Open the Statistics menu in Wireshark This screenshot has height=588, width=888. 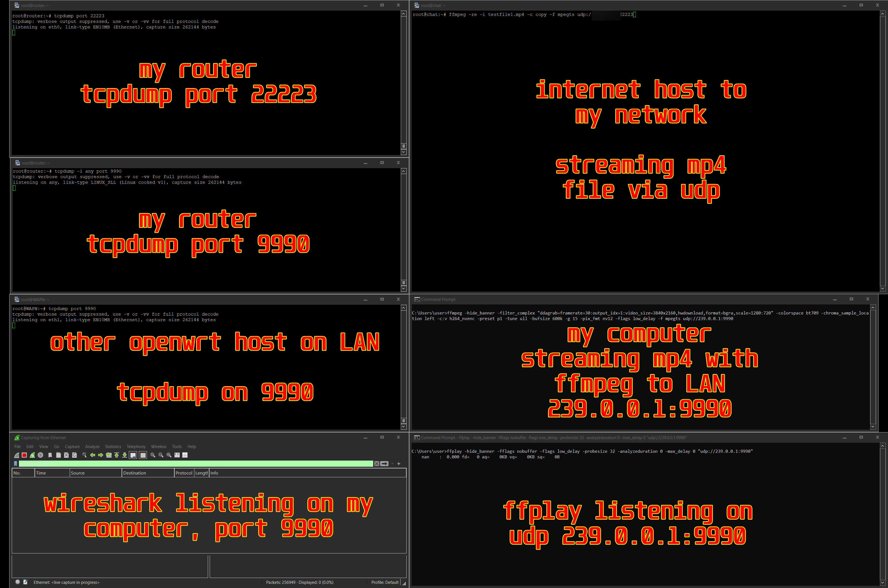[113, 447]
